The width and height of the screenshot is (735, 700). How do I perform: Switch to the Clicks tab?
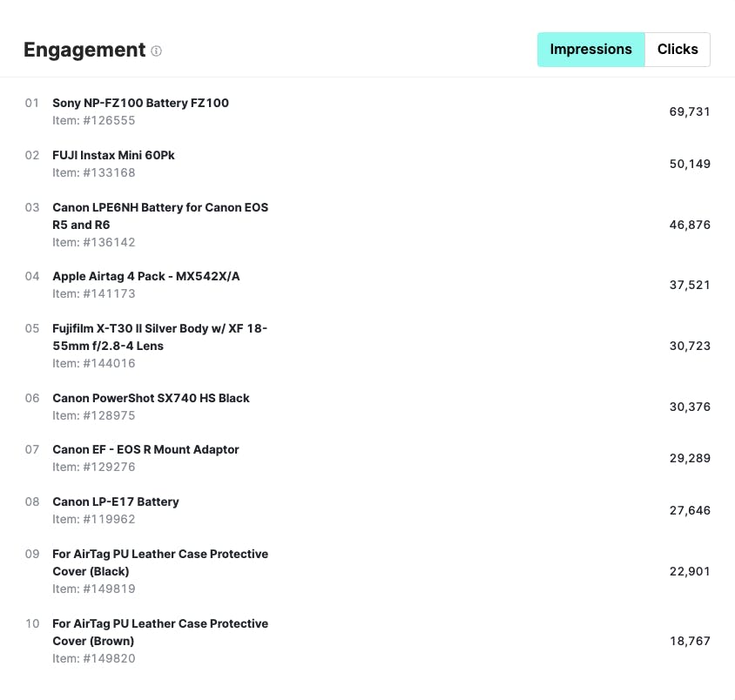[678, 50]
